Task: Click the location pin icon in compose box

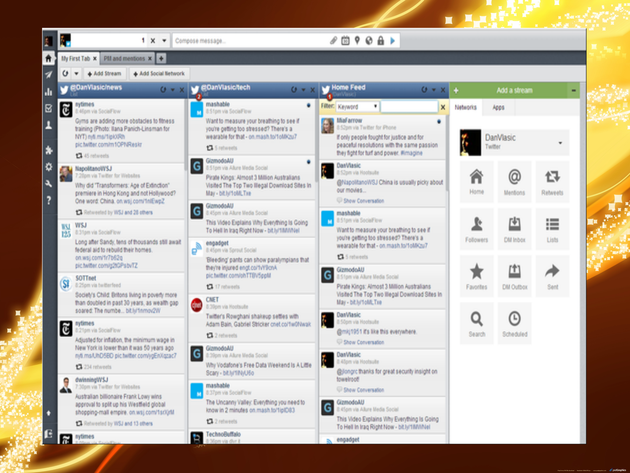Action: (357, 41)
